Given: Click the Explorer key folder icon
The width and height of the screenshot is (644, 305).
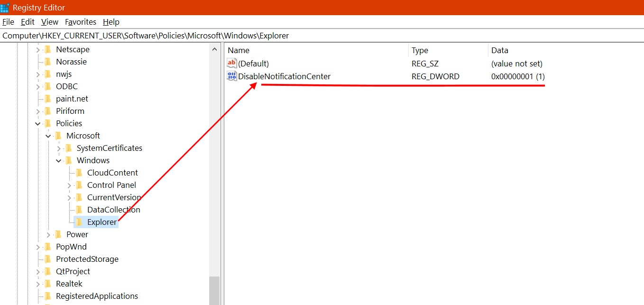Looking at the screenshot, I should [79, 222].
